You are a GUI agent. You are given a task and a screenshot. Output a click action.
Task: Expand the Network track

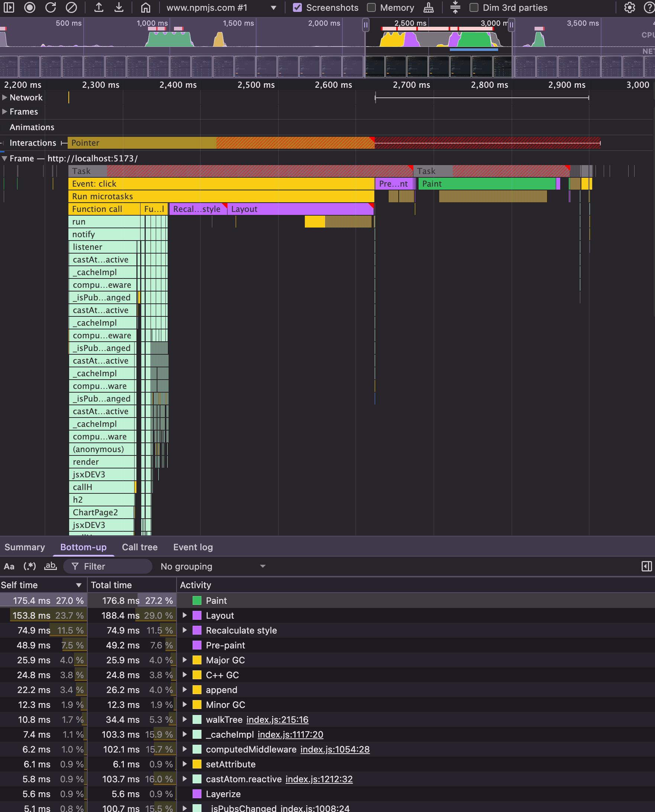[x=4, y=97]
